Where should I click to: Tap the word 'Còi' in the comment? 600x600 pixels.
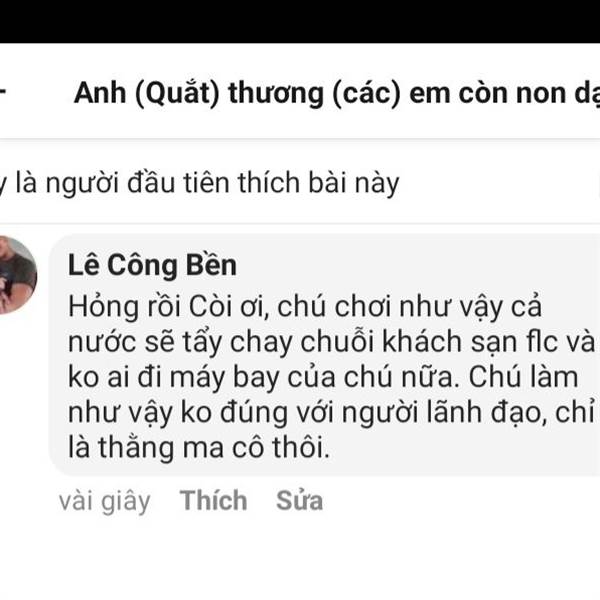[210, 307]
